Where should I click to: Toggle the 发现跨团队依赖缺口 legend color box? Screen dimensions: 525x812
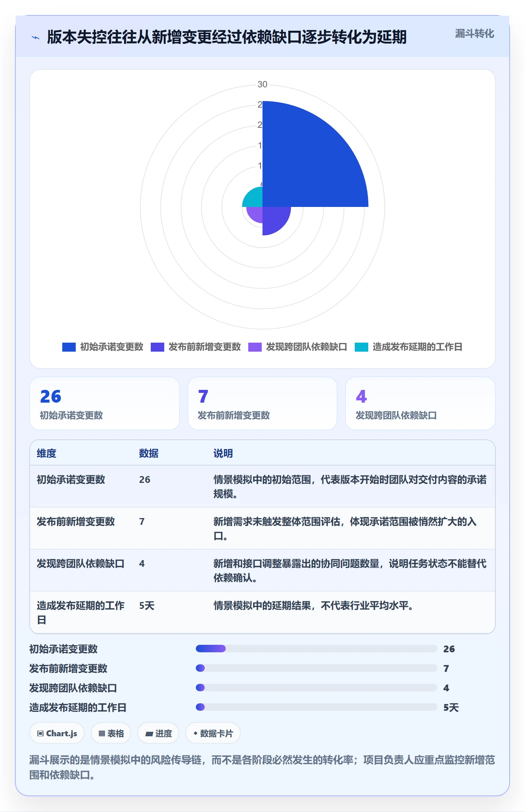(255, 347)
